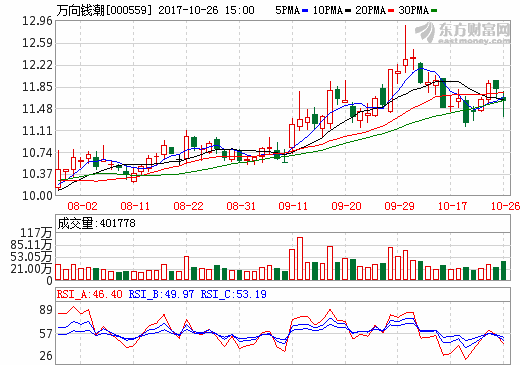The width and height of the screenshot is (520, 365).
Task: Click the 10.37 price axis label
Action: click(37, 174)
